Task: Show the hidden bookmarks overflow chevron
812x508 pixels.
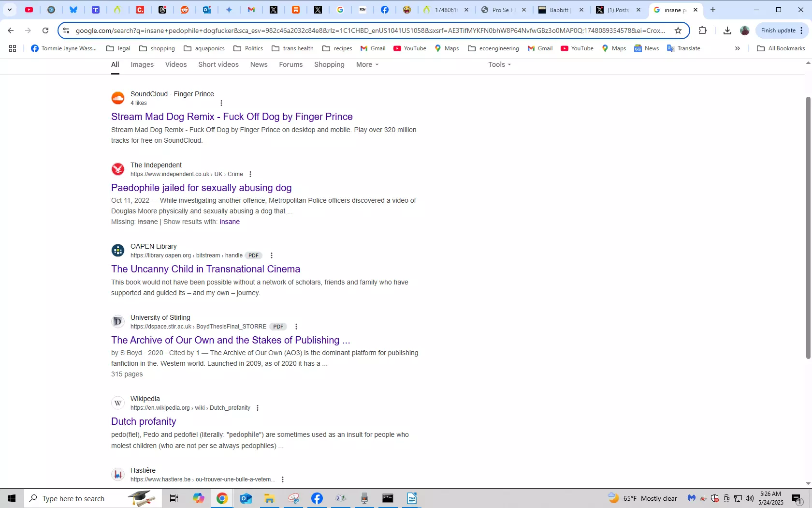Action: 737,48
